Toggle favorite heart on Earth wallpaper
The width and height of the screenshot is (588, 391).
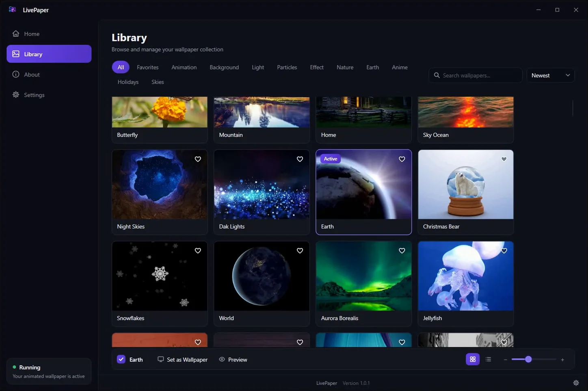(x=402, y=159)
